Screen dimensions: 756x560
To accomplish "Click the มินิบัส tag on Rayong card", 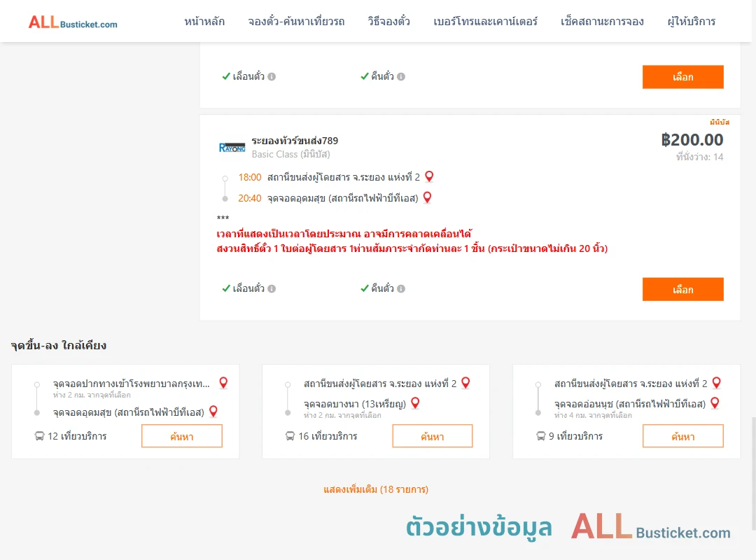I will 720,122.
